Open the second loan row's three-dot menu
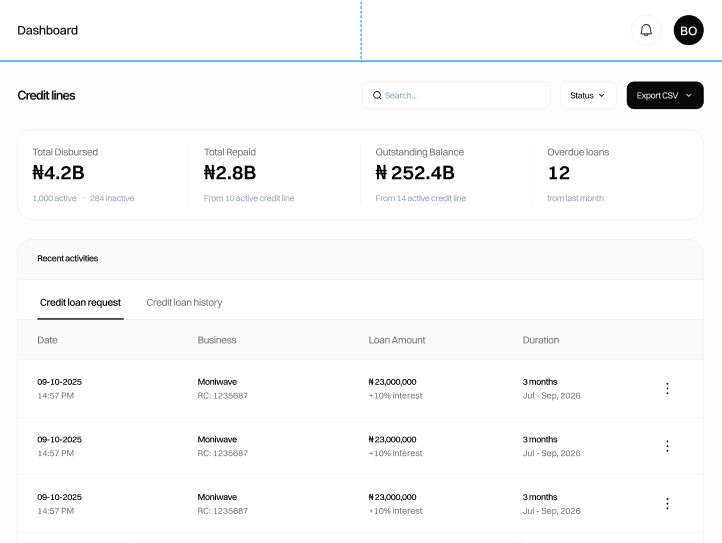This screenshot has width=722, height=543. pyautogui.click(x=667, y=446)
